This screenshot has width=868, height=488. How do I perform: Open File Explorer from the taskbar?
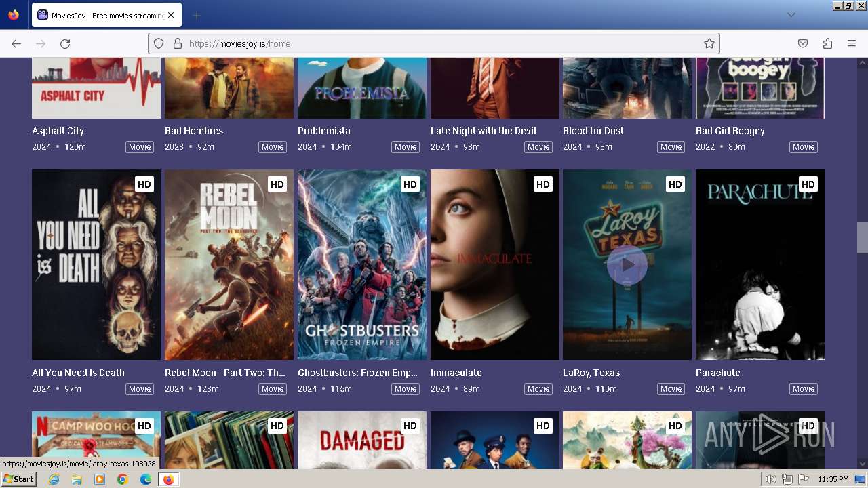(x=77, y=479)
